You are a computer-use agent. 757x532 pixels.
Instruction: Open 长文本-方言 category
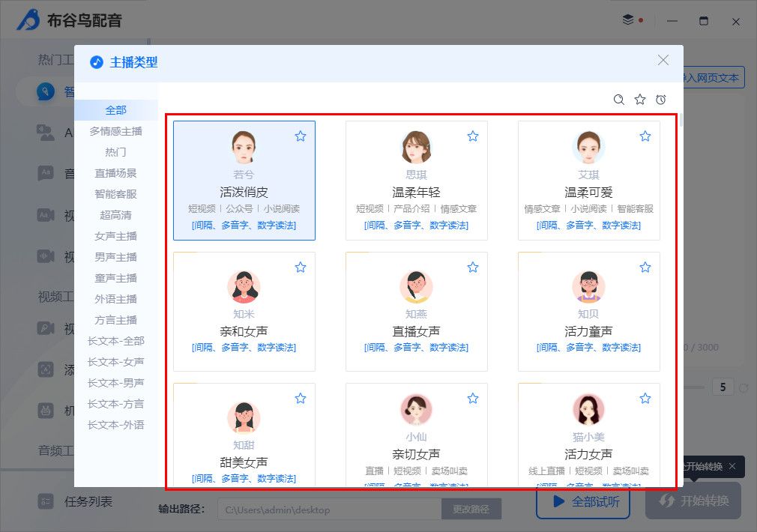coord(116,404)
